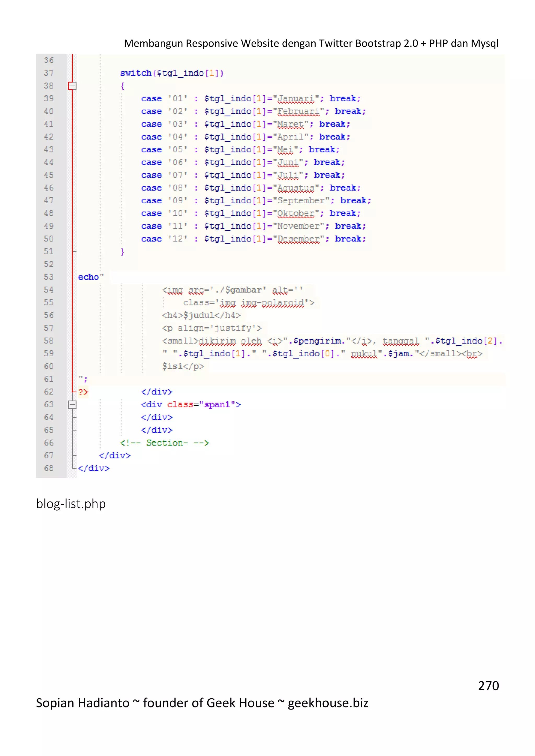Select the "Desember" string on line 50
Screen dimensions: 535x756
(x=299, y=239)
